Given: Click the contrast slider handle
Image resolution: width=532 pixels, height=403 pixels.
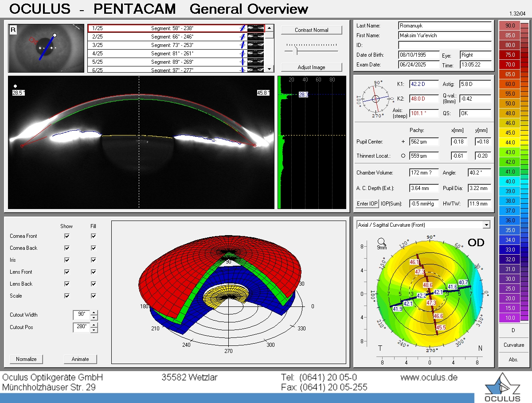Looking at the screenshot, I should (x=297, y=51).
